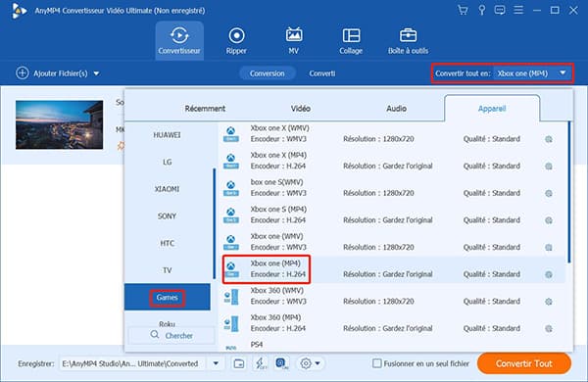This screenshot has height=382, width=588.
Task: Click Xbox one S (MP4) device icon
Action: click(x=231, y=215)
